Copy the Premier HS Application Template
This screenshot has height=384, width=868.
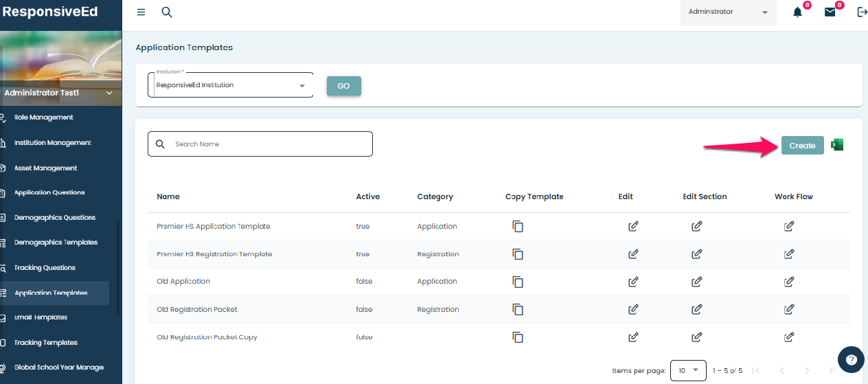click(518, 226)
